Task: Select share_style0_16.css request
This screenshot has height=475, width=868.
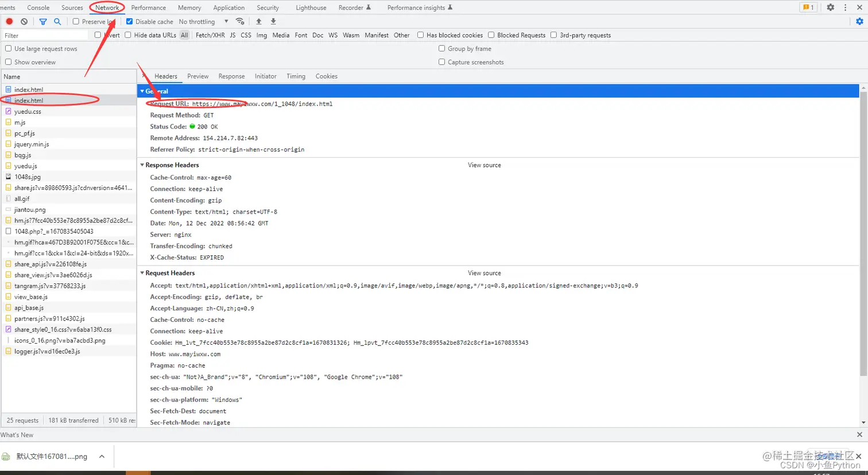Action: (x=69, y=329)
